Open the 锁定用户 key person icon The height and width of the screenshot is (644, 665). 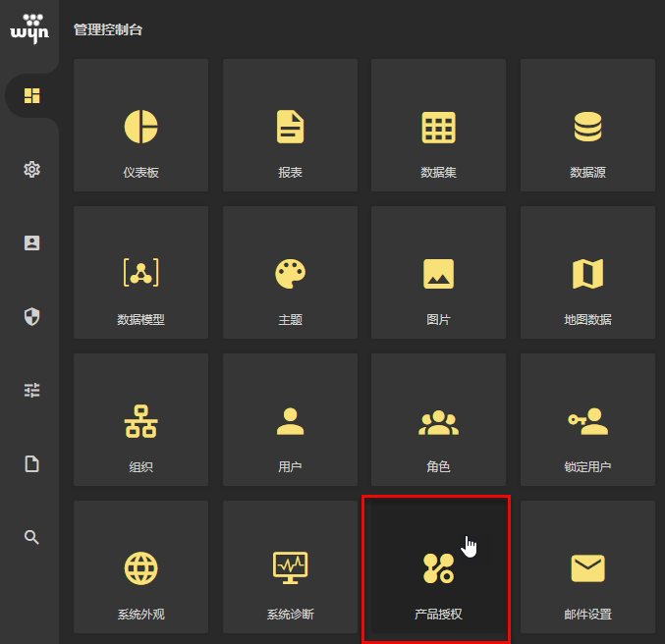[587, 421]
